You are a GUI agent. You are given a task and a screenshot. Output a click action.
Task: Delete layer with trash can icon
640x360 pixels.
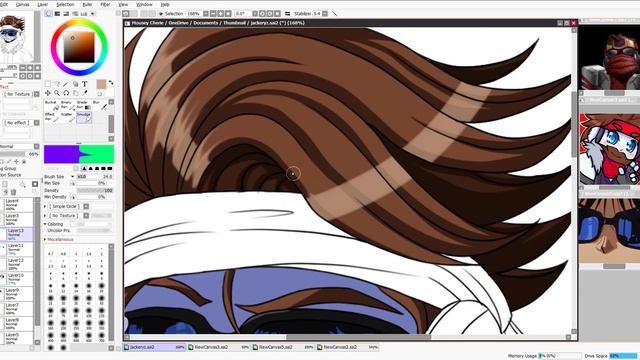pos(13,192)
